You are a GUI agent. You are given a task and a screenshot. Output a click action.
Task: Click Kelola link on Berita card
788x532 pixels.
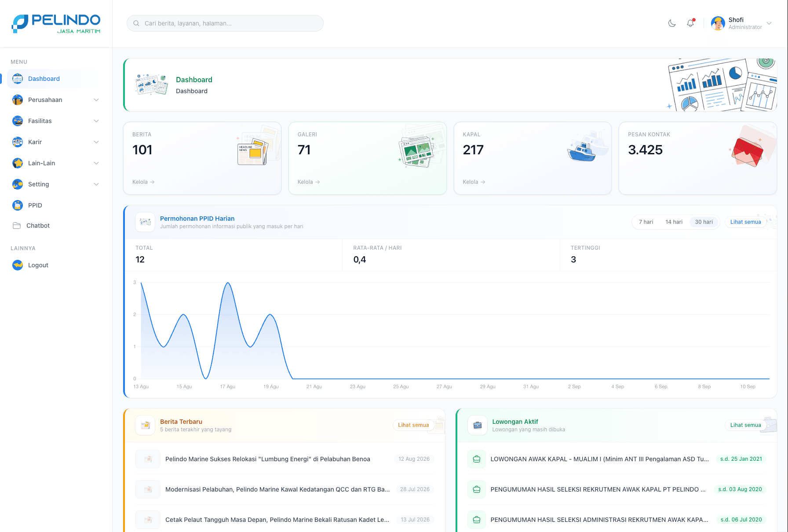point(143,182)
